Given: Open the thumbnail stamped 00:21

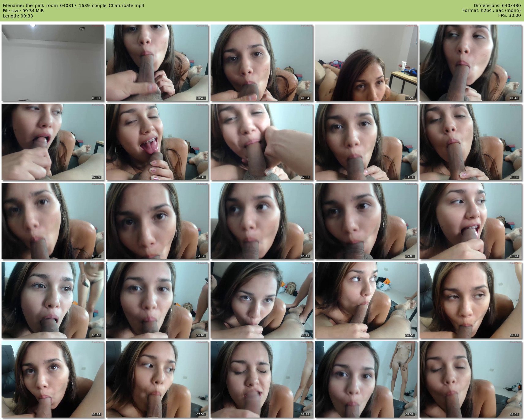Looking at the screenshot, I should (53, 63).
